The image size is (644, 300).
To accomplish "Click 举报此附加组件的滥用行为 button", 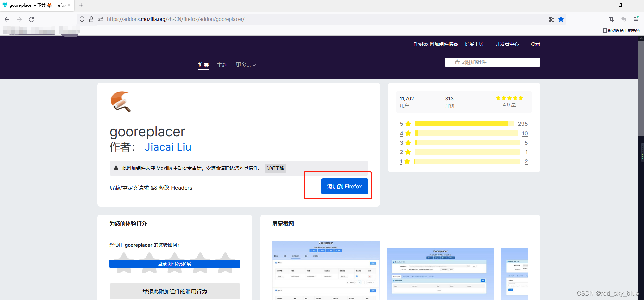I will [175, 291].
